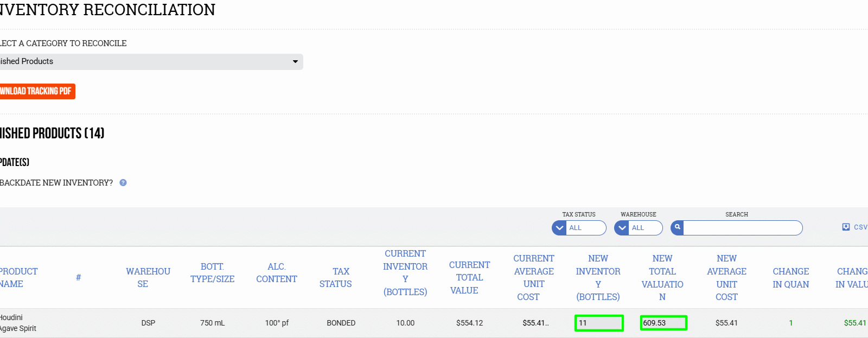868x338 pixels.
Task: Focus the Search text field
Action: pos(742,228)
